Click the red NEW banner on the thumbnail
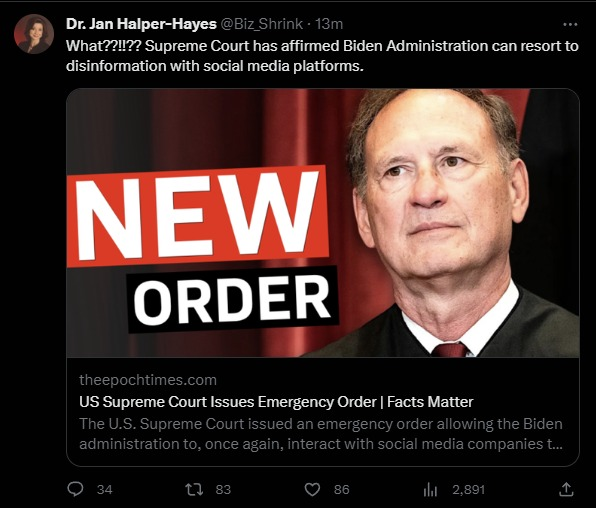This screenshot has height=508, width=596. pyautogui.click(x=197, y=216)
